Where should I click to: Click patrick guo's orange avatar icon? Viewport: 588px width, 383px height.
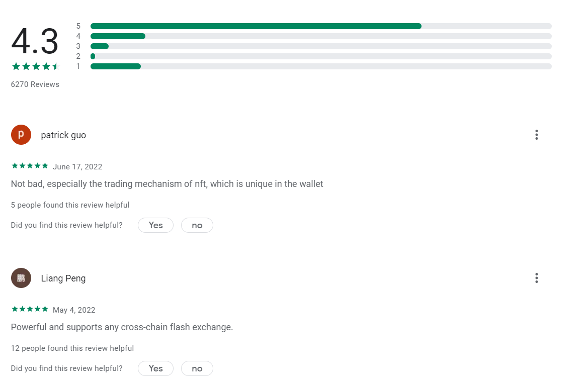[x=21, y=135]
